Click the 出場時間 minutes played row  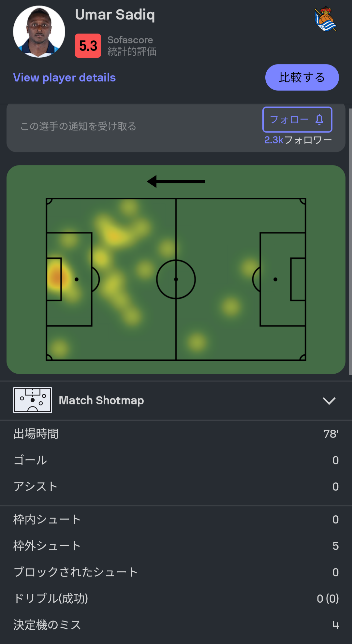coord(176,434)
